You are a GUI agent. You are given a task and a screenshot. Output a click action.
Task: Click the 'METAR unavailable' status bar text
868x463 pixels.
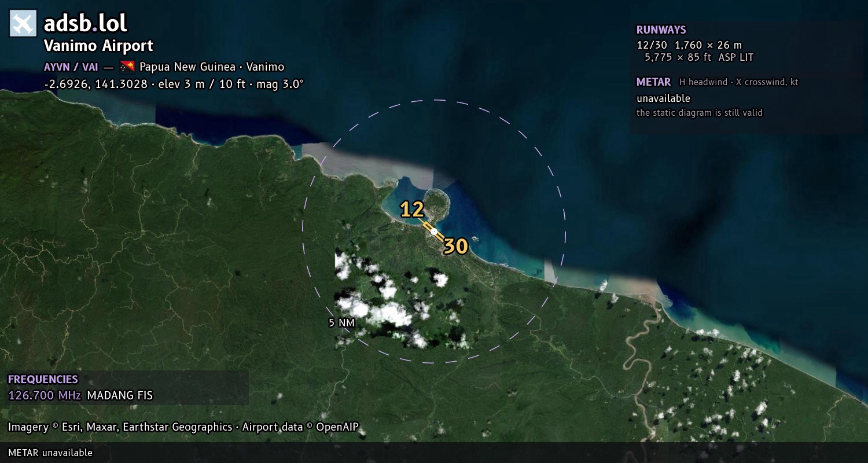[50, 453]
